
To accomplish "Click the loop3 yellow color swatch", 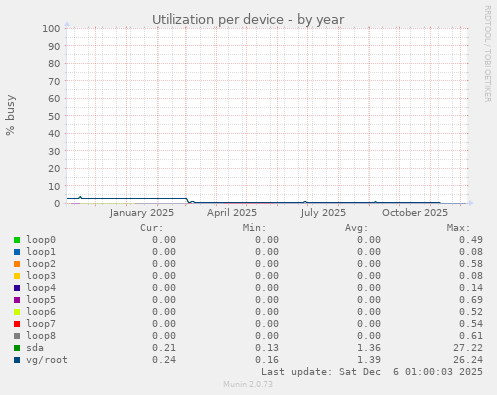I will (x=17, y=276).
